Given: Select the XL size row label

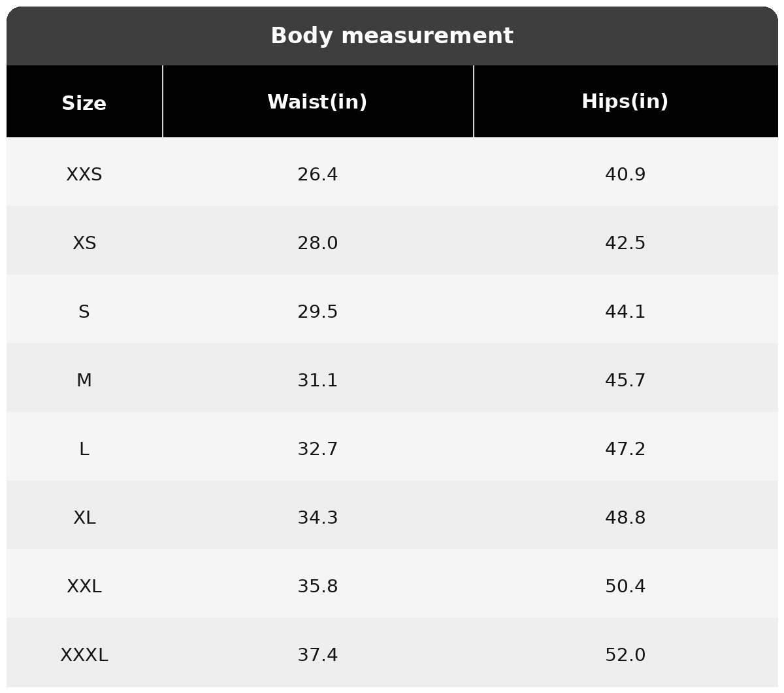Looking at the screenshot, I should point(84,518).
